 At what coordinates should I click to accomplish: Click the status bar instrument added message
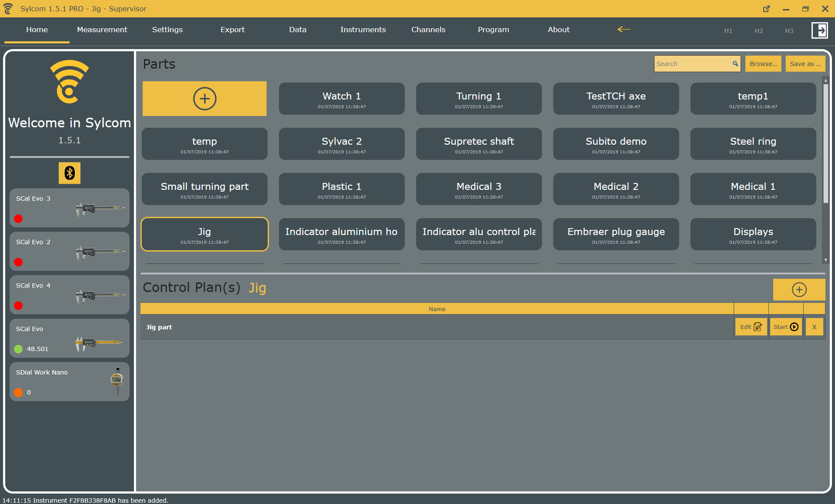[x=85, y=500]
